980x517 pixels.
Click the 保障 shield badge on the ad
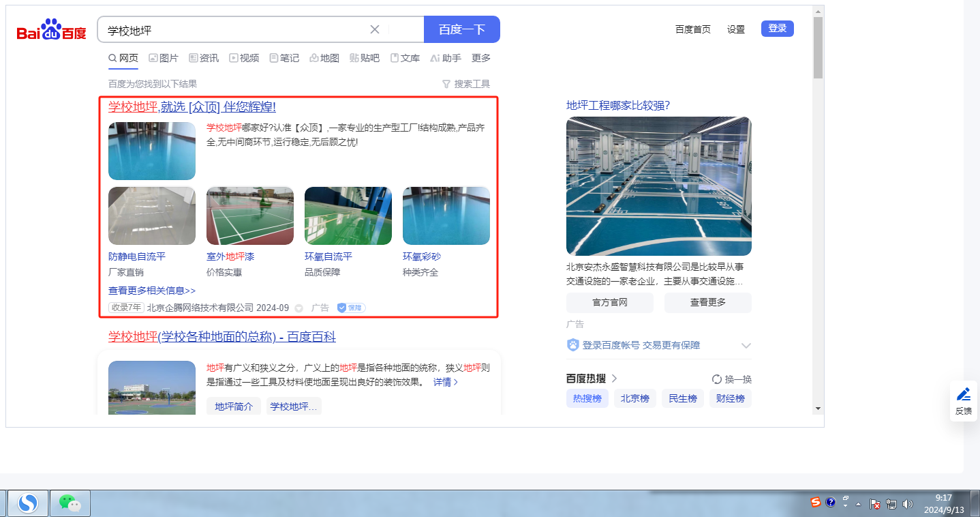pos(351,308)
